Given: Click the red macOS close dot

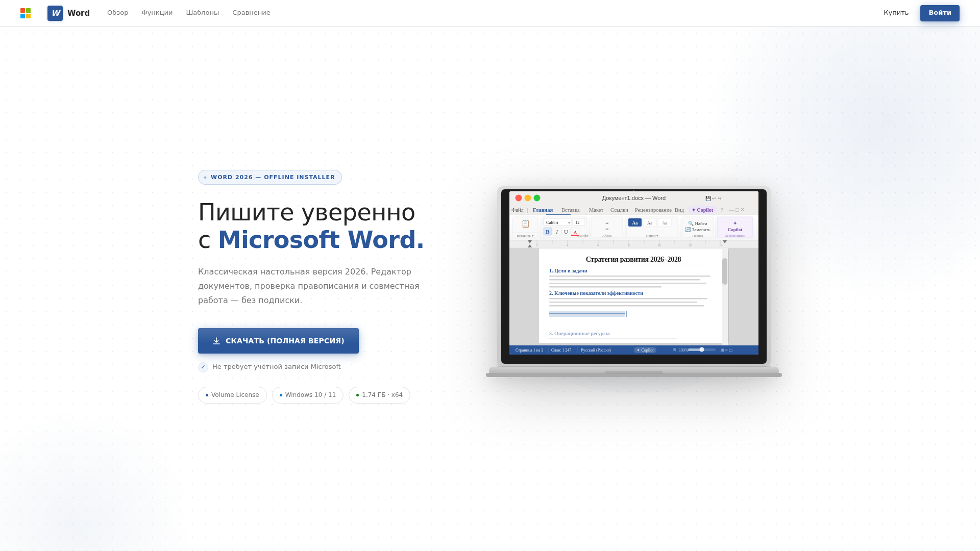Looking at the screenshot, I should [x=519, y=198].
